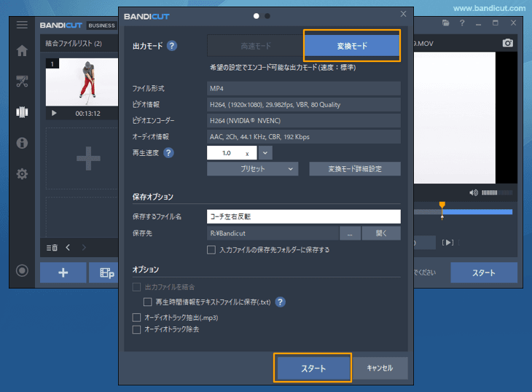Click the Bandicam record icon at the sidebar bottom

[22, 271]
